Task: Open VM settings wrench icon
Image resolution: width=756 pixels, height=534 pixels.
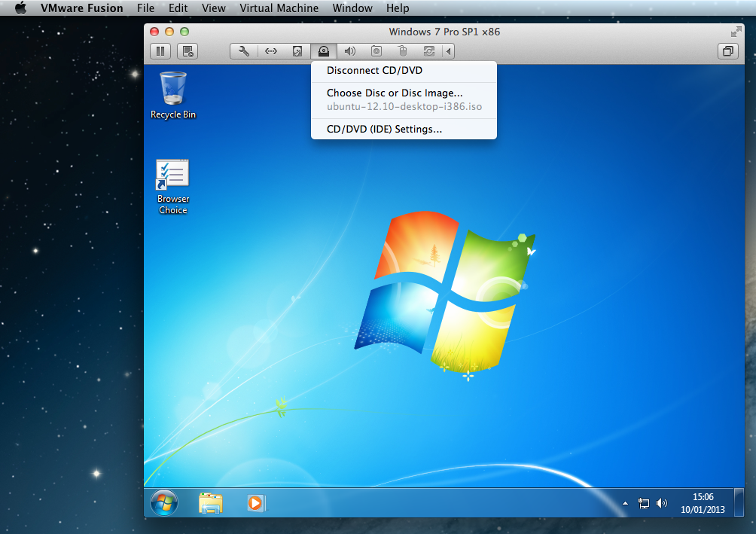Action: coord(243,51)
